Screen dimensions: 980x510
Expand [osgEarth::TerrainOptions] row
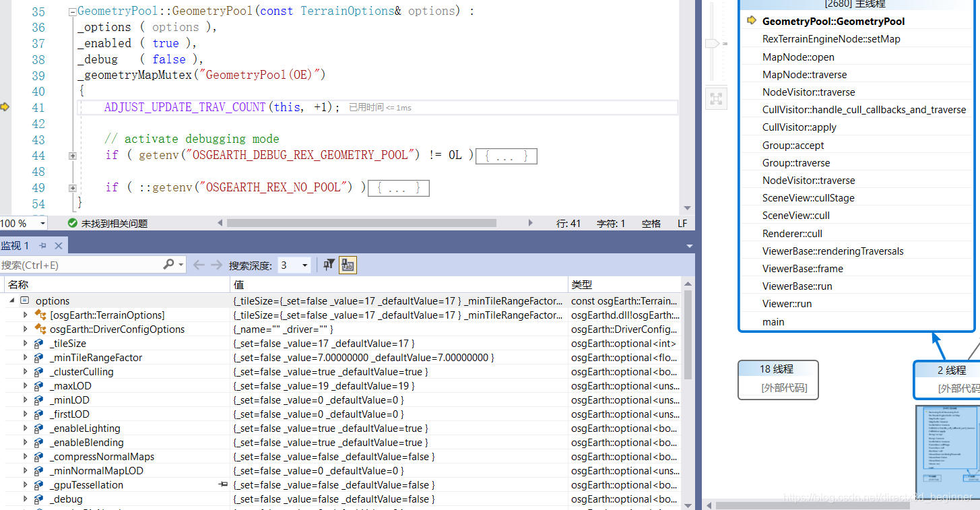(x=26, y=315)
